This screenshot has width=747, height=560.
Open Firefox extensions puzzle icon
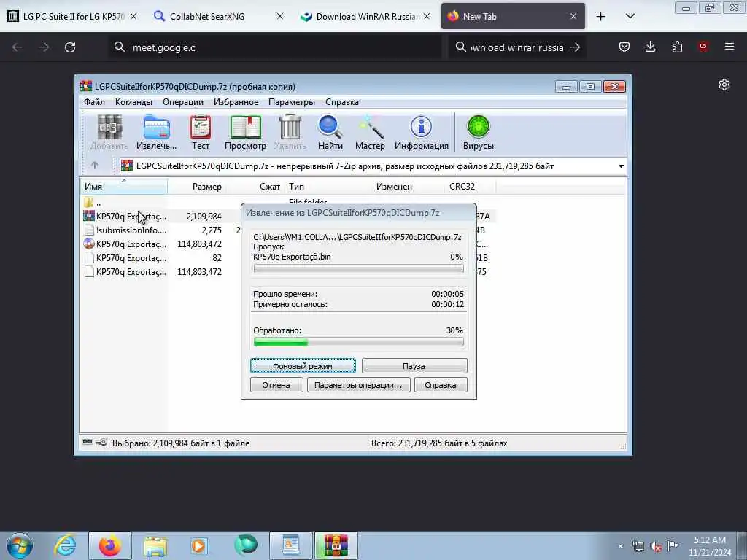click(x=677, y=47)
